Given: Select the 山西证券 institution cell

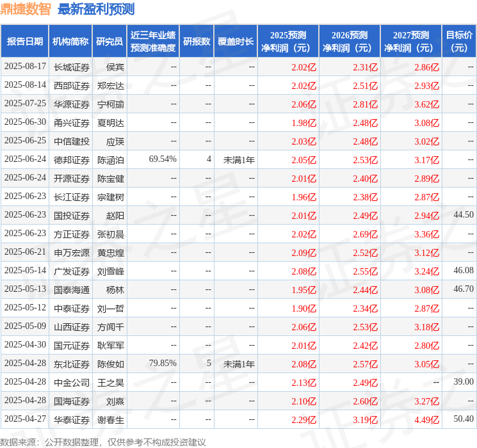Looking at the screenshot, I should 72,327.
